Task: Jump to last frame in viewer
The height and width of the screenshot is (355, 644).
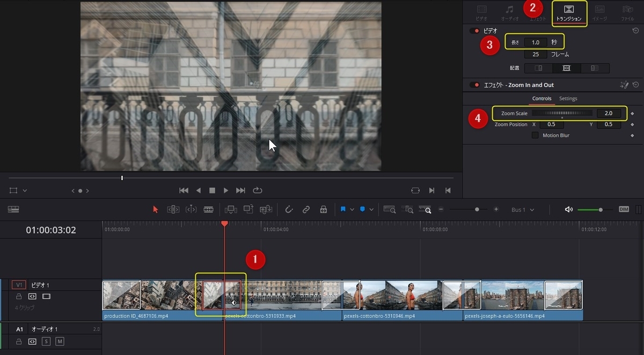Action: pyautogui.click(x=240, y=190)
